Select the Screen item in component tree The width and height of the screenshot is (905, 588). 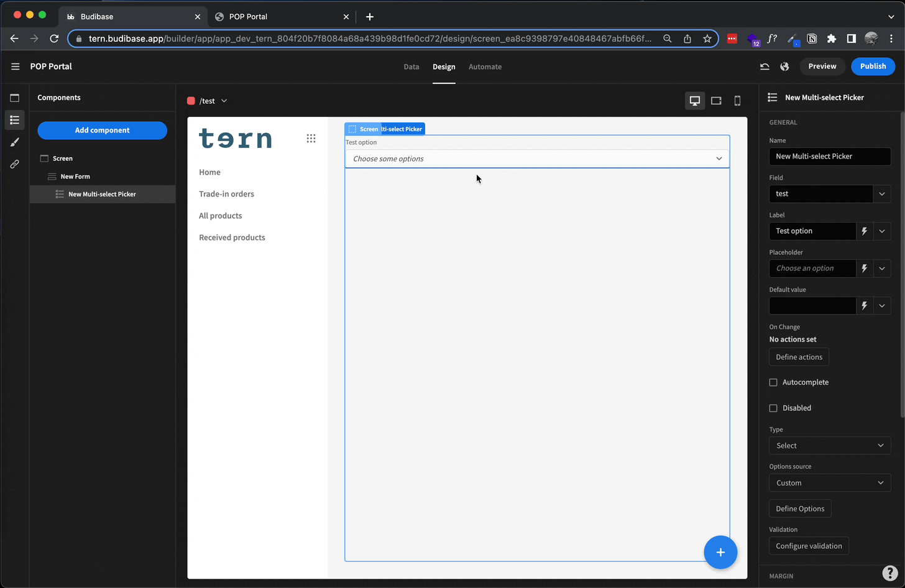pos(103,158)
